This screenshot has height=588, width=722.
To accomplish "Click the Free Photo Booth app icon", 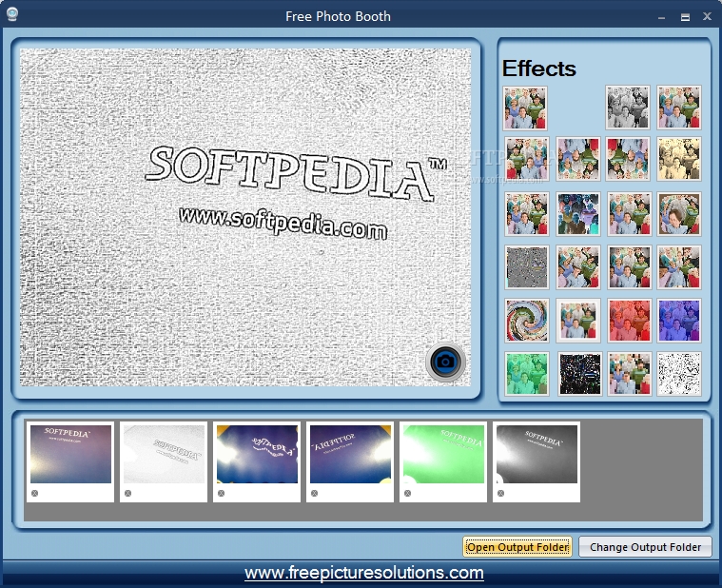I will (x=12, y=14).
